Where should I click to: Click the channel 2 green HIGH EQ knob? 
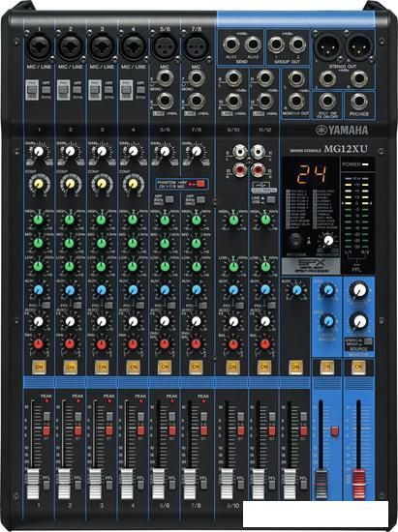[x=70, y=220]
